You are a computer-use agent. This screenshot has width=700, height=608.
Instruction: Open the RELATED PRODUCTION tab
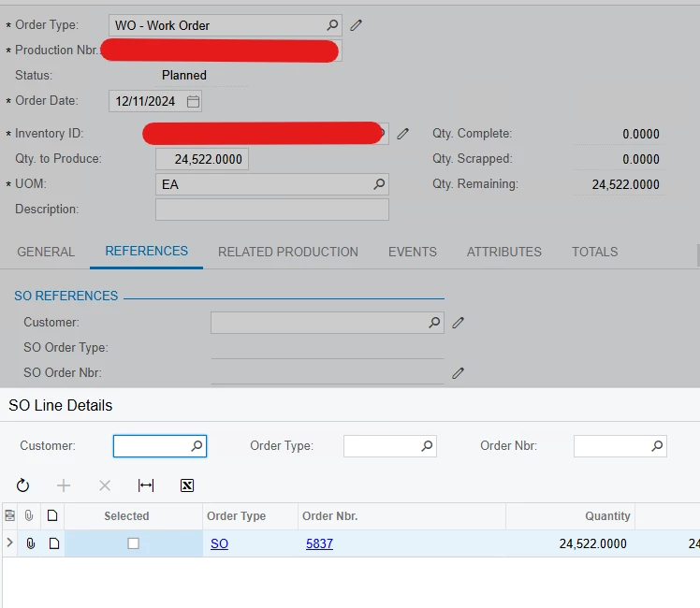pos(288,252)
